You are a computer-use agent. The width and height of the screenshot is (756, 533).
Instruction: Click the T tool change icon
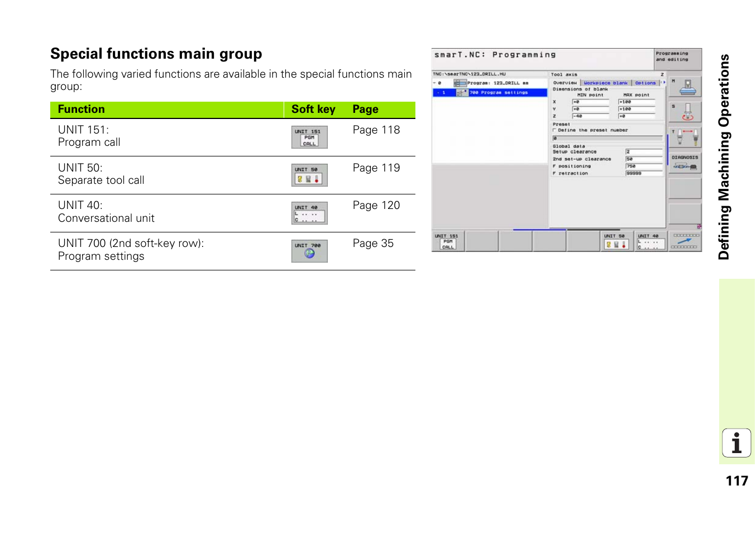(x=685, y=137)
